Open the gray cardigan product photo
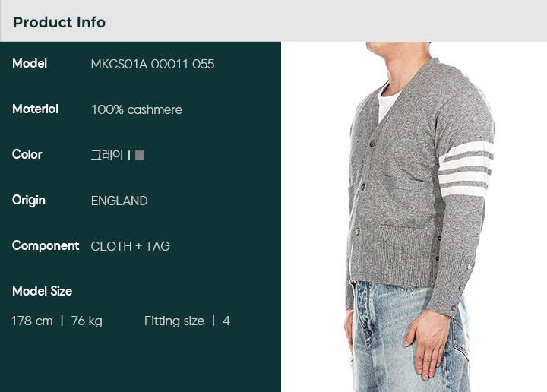Viewport: 547px width, 392px height. 414,217
